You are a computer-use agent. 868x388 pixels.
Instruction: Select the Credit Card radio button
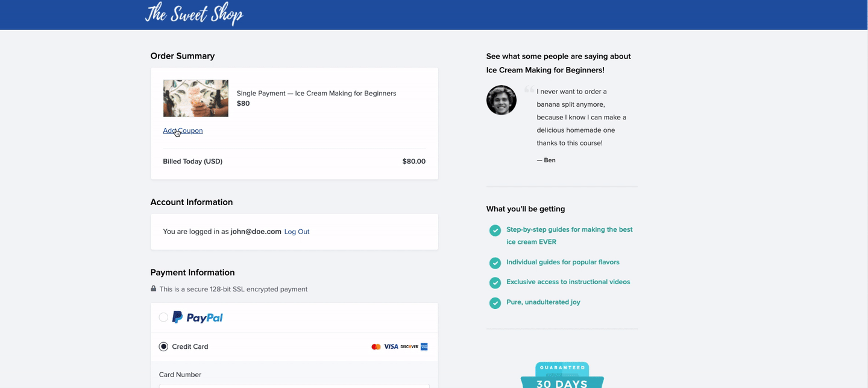click(163, 346)
